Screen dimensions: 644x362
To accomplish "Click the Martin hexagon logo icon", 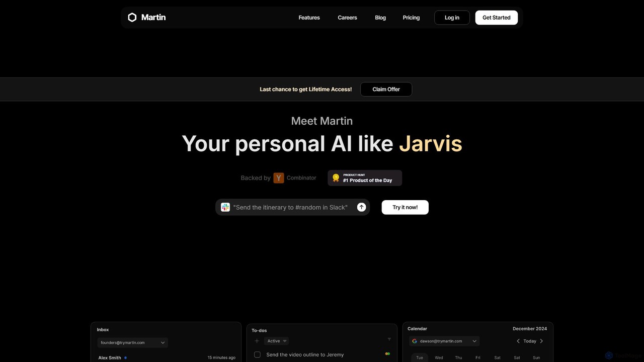I will (x=132, y=18).
